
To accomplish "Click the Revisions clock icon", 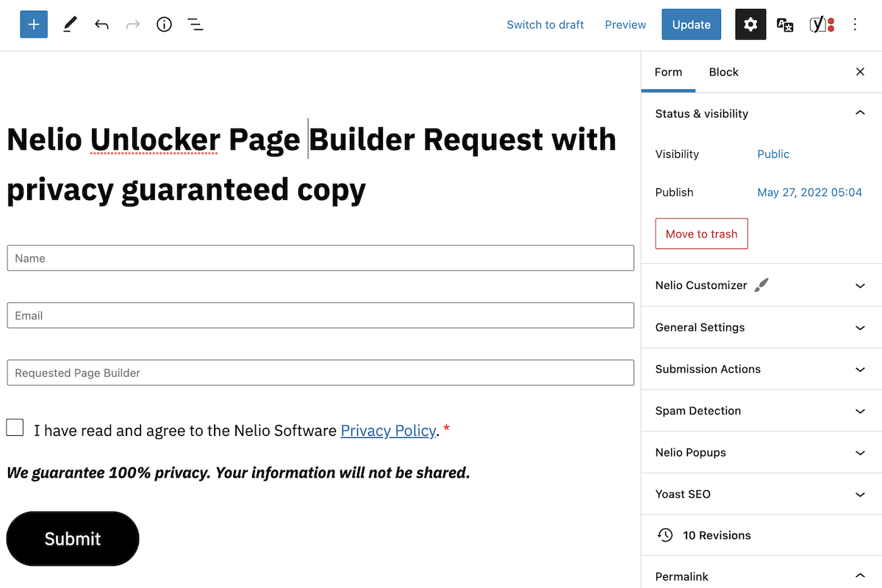I will [x=665, y=535].
